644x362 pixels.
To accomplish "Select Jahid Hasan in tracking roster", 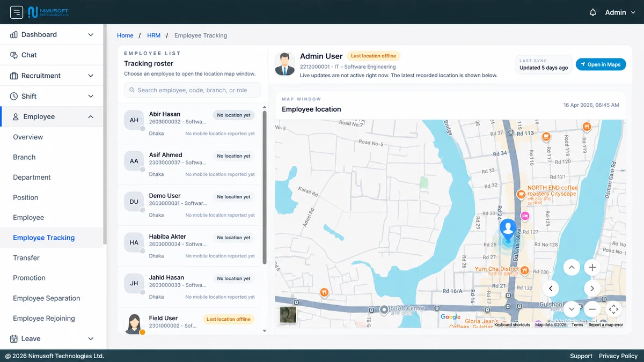I will click(x=189, y=286).
